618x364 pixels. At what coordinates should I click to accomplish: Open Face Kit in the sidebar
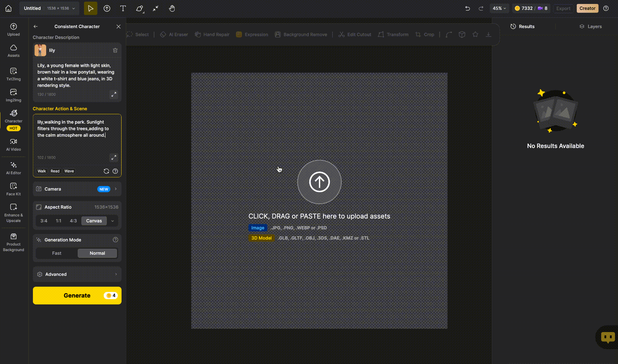(x=14, y=189)
